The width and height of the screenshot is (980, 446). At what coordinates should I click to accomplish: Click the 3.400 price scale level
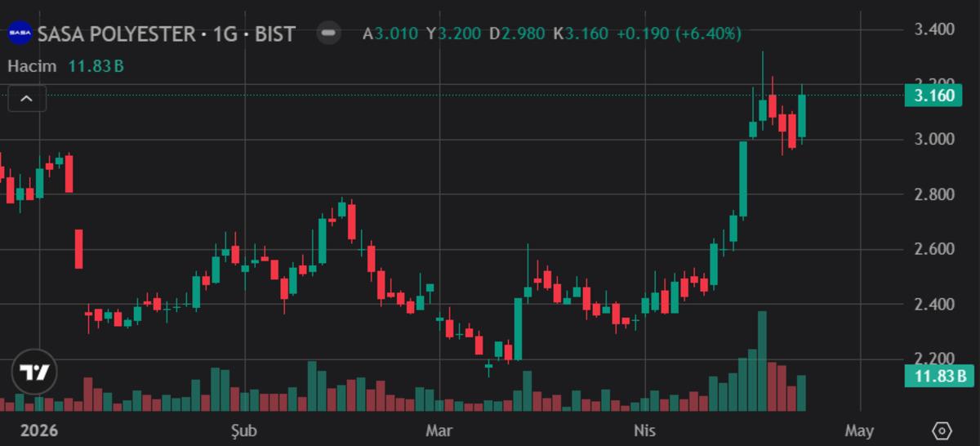click(x=934, y=30)
